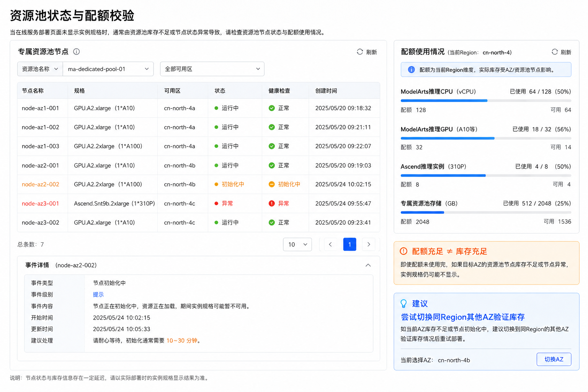Click the green status dot of node-az1-001
The height and width of the screenshot is (392, 588).
(216, 108)
